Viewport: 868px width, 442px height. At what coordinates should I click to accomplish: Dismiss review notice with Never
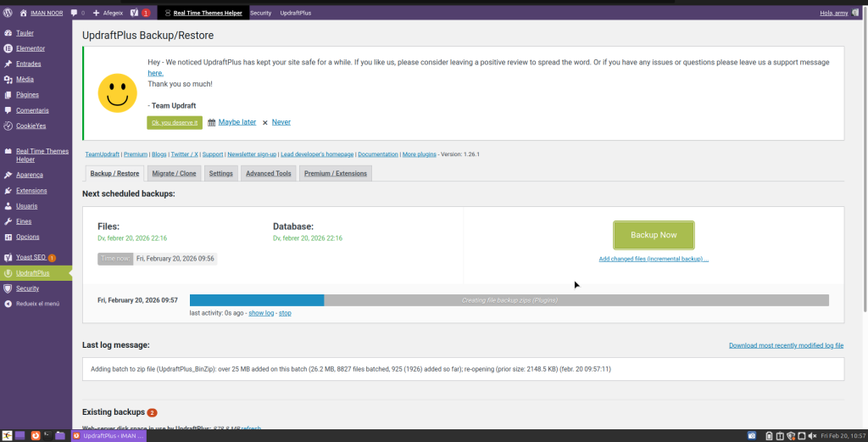(x=281, y=122)
